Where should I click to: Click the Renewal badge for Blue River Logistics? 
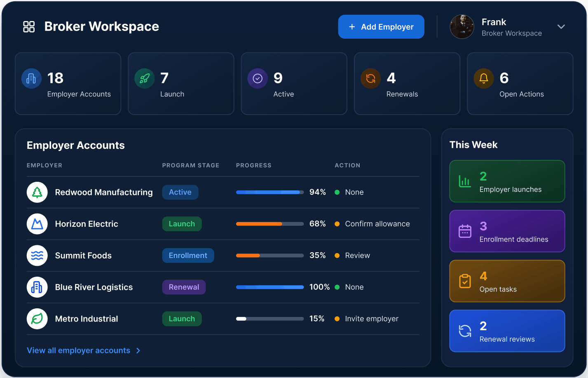coord(184,287)
